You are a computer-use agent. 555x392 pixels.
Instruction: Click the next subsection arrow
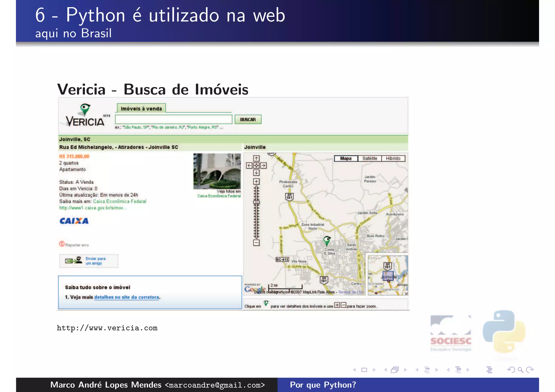click(437, 370)
